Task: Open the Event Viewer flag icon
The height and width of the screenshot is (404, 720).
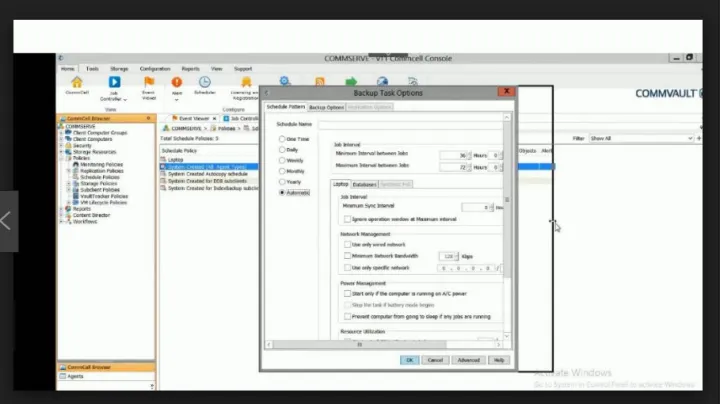Action: coord(149,83)
